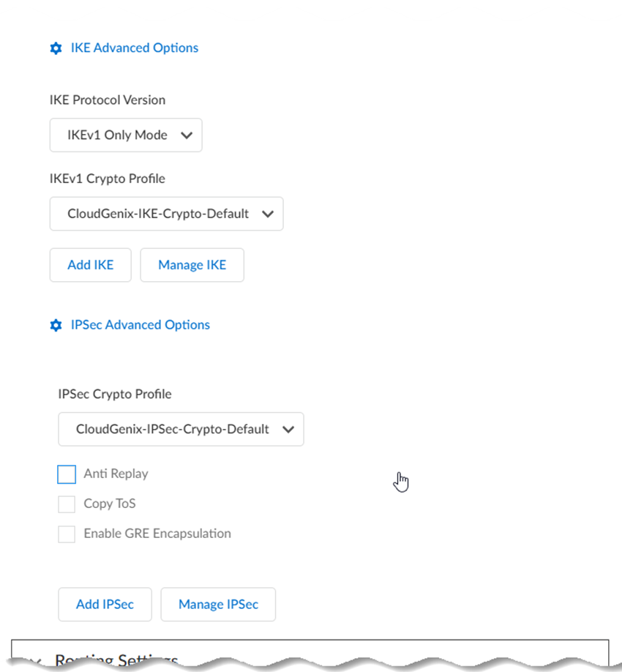Enable the Anti Replay checkbox

(67, 474)
